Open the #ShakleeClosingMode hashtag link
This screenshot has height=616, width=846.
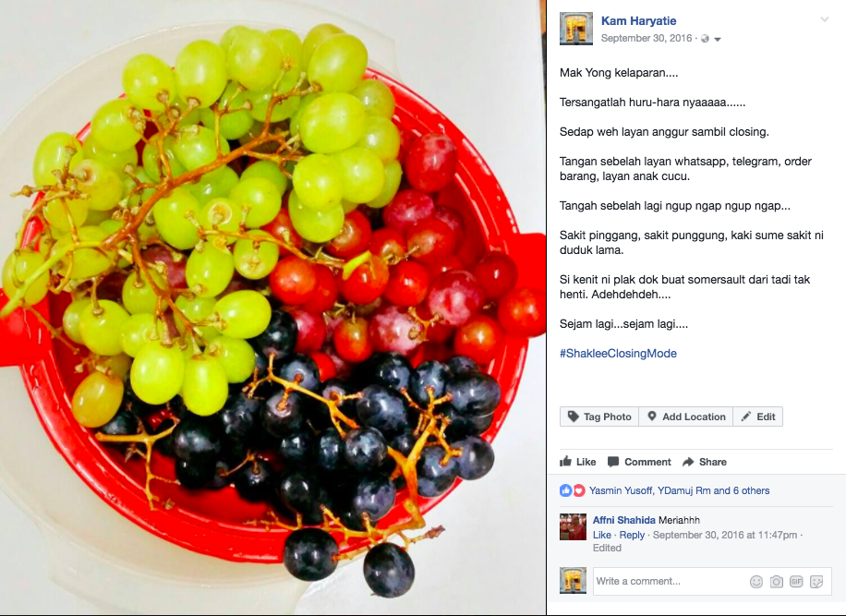[618, 354]
